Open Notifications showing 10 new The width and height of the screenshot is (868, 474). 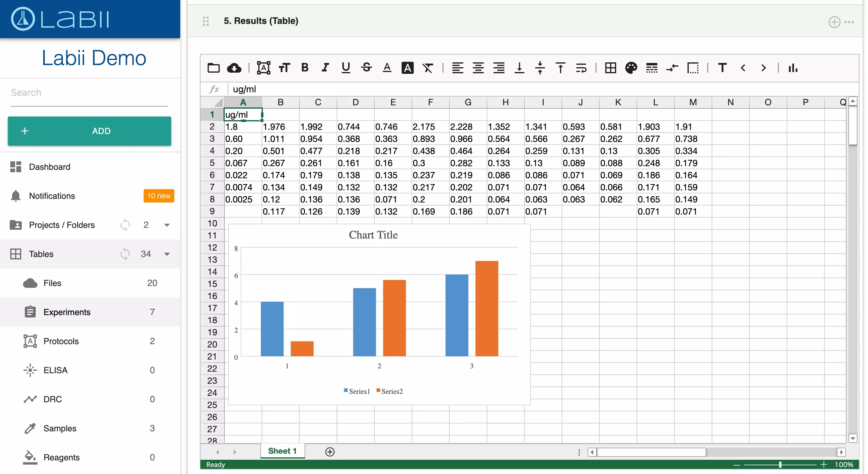51,196
